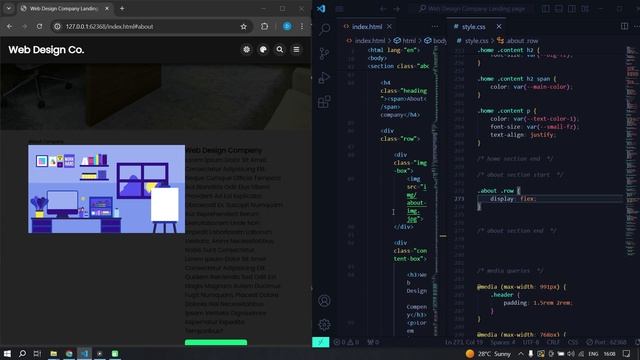Open more actions for index.html editor group
Image resolution: width=640 pixels, height=360 pixels.
point(435,27)
